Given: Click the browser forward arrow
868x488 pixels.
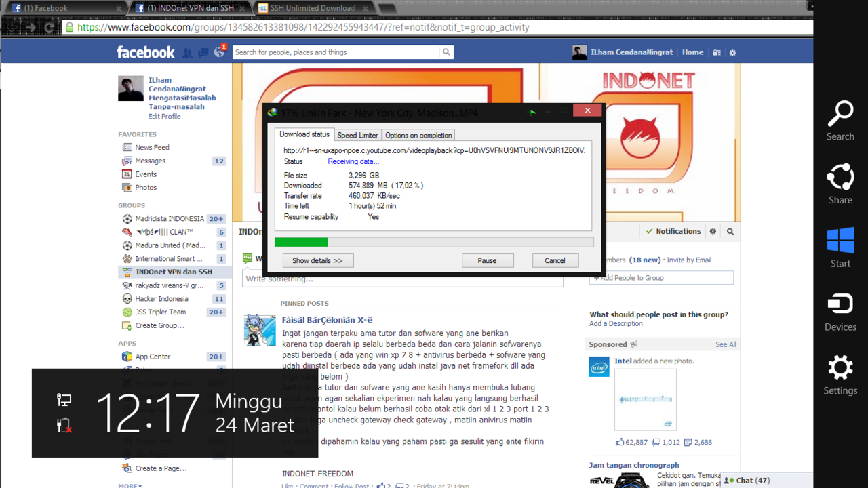Looking at the screenshot, I should (31, 27).
